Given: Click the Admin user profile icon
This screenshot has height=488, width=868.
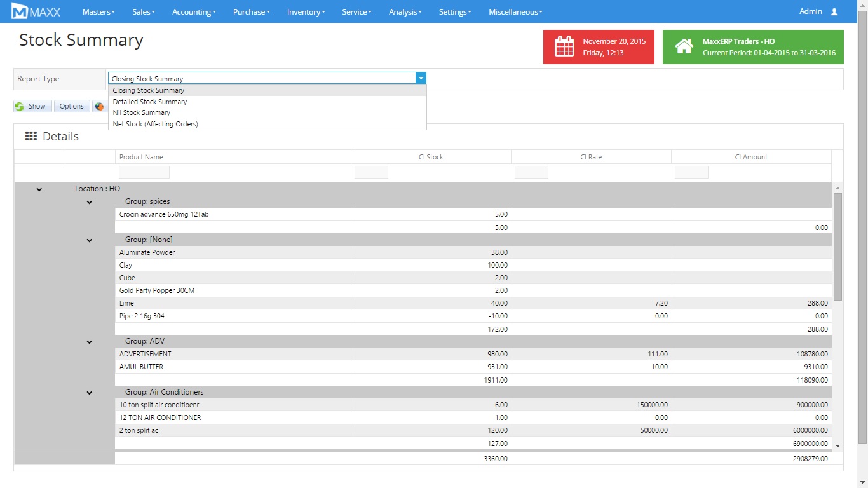Looking at the screenshot, I should point(834,12).
